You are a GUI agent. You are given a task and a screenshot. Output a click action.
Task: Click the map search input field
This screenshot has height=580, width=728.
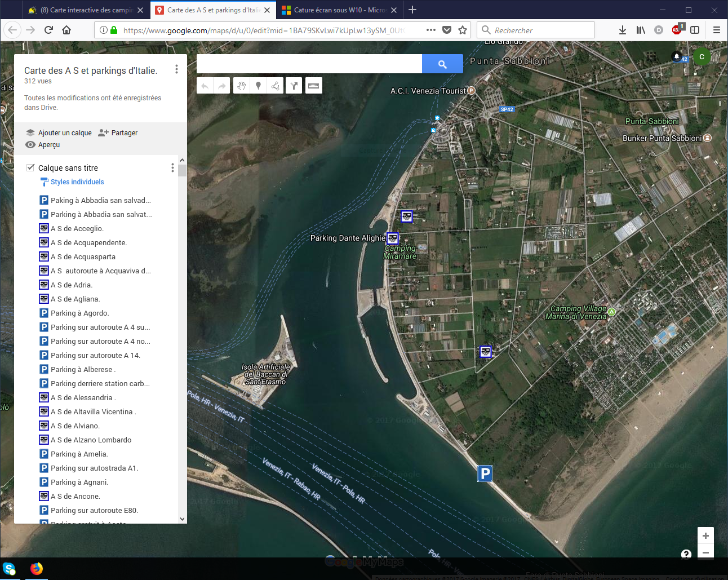click(x=309, y=64)
